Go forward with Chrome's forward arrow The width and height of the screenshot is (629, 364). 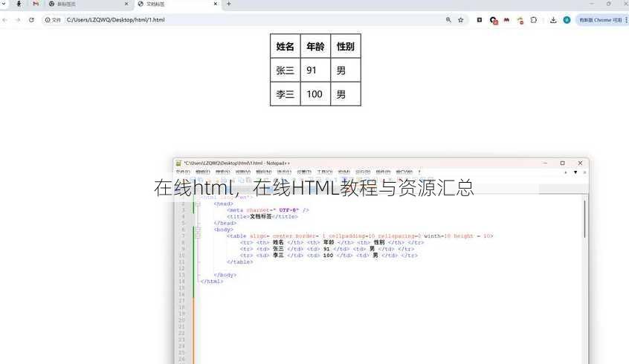(x=18, y=19)
